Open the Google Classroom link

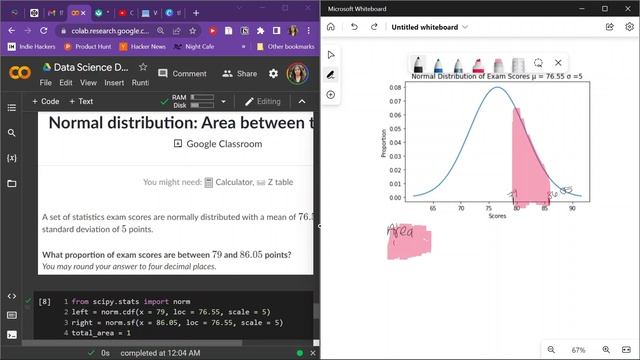218,144
